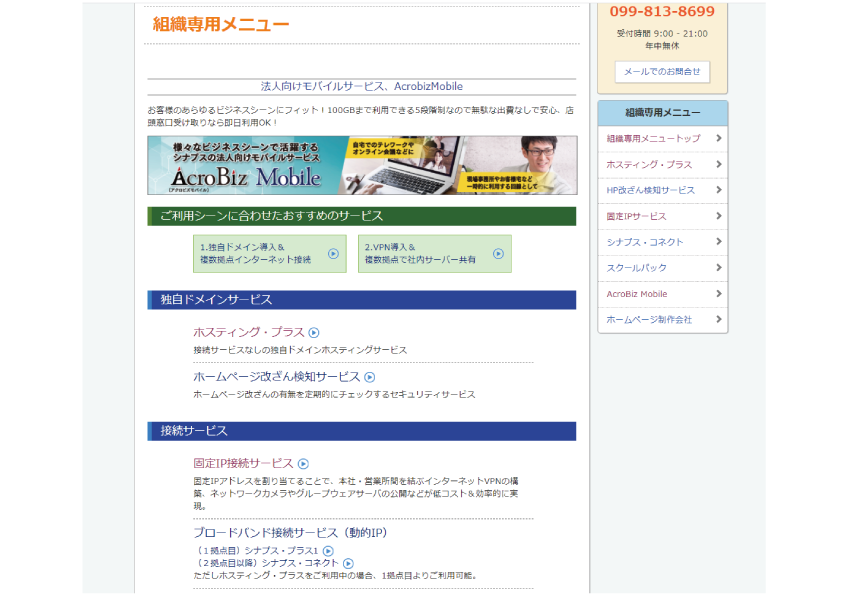This screenshot has width=842, height=595.
Task: Select 固定IPサービス in sidebar menu
Action: (x=663, y=216)
